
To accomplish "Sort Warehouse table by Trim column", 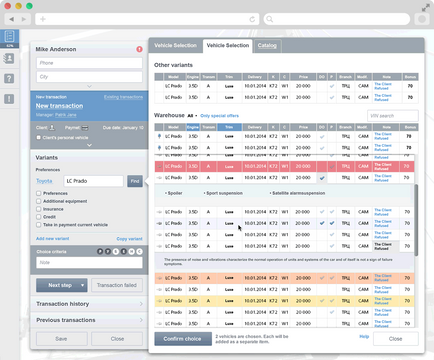I will click(229, 127).
